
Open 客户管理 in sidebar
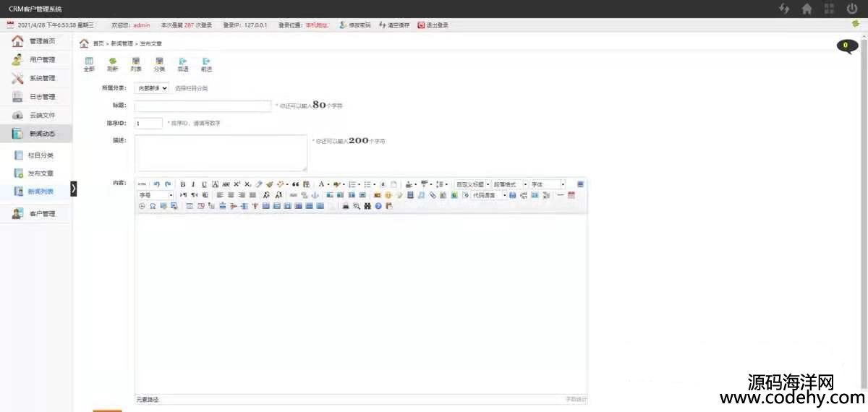(36, 214)
